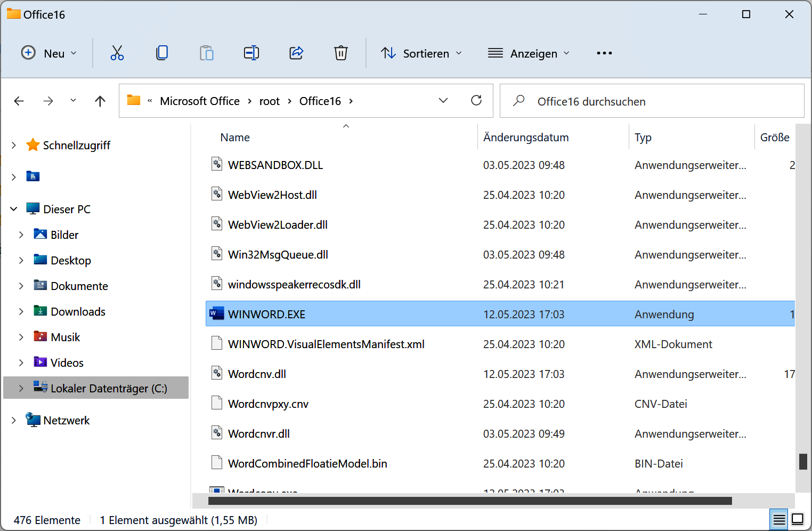
Task: Sort by the Änderungsdatum column header
Action: [526, 138]
